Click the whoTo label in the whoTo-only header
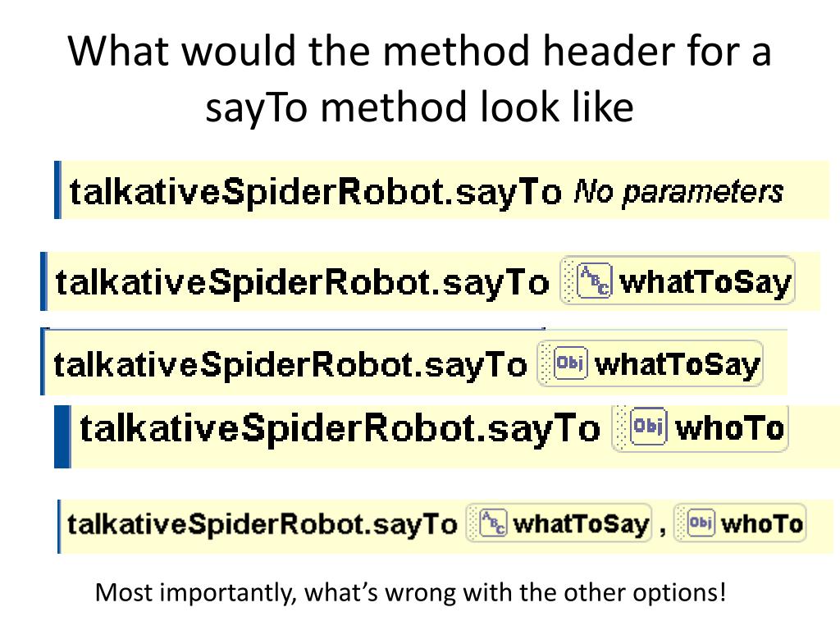The height and width of the screenshot is (630, 840). (728, 427)
